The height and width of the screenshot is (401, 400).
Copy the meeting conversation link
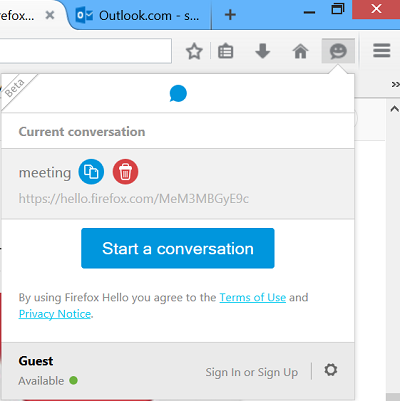tap(91, 172)
